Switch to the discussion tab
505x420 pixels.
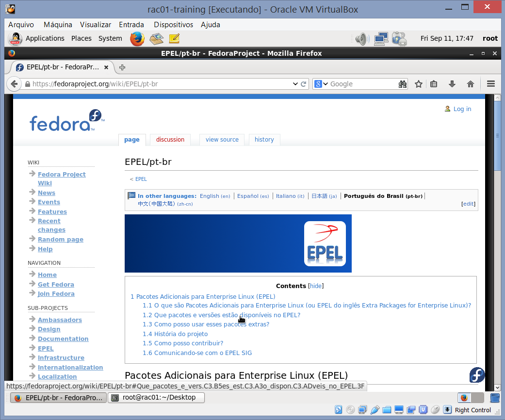point(170,140)
